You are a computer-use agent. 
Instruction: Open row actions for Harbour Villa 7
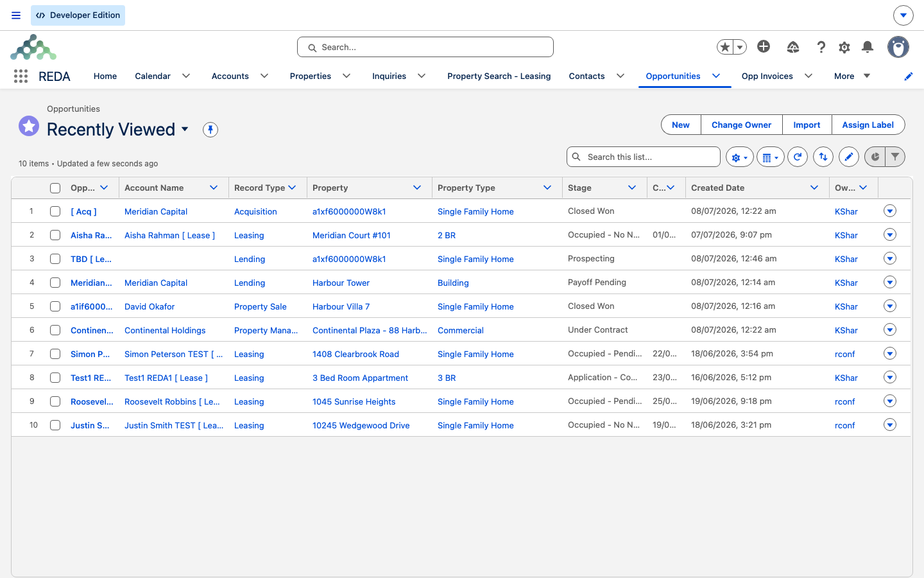click(x=890, y=306)
